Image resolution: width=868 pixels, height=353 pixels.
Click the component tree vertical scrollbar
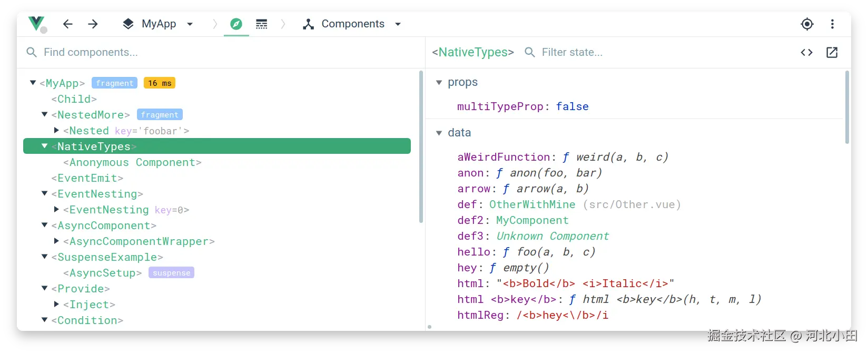click(421, 148)
